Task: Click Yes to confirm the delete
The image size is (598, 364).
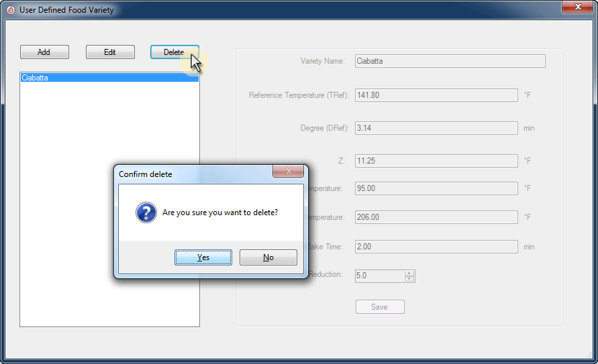Action: pyautogui.click(x=203, y=257)
